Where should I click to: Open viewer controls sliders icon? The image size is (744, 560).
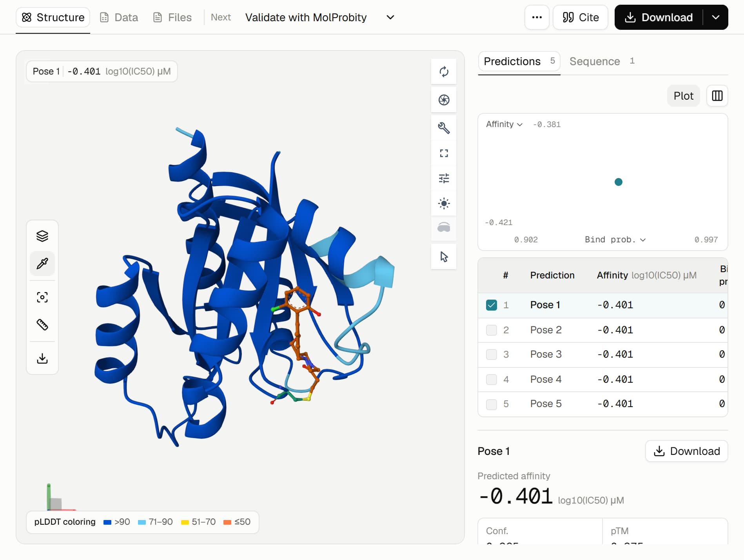(x=444, y=178)
